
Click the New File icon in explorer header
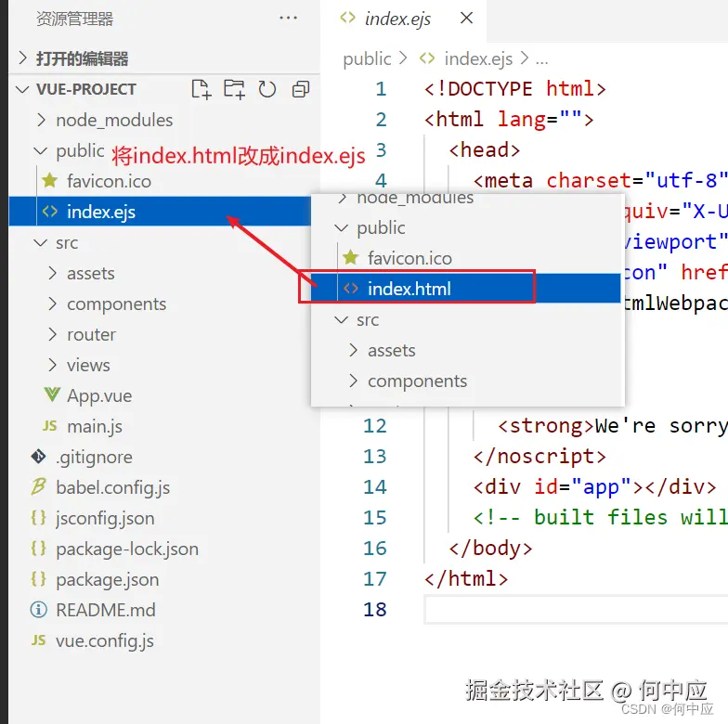tap(201, 89)
